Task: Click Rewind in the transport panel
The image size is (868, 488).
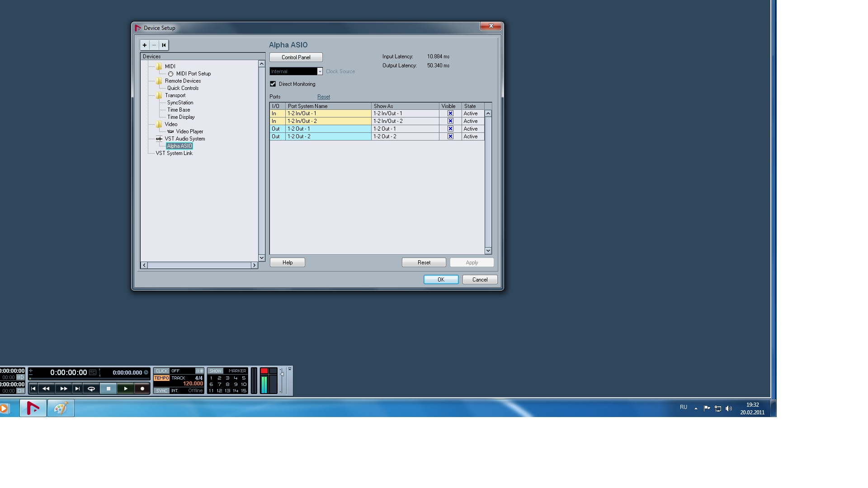Action: (46, 389)
